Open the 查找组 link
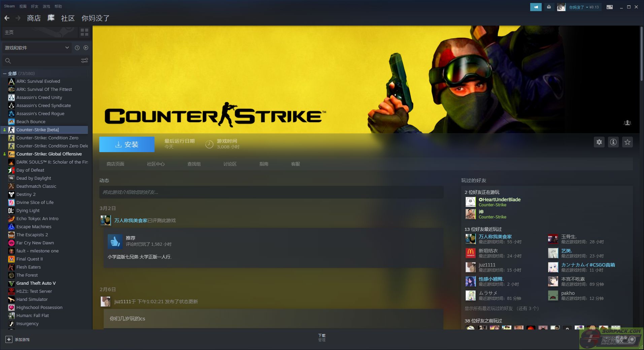This screenshot has height=350, width=644. click(194, 164)
